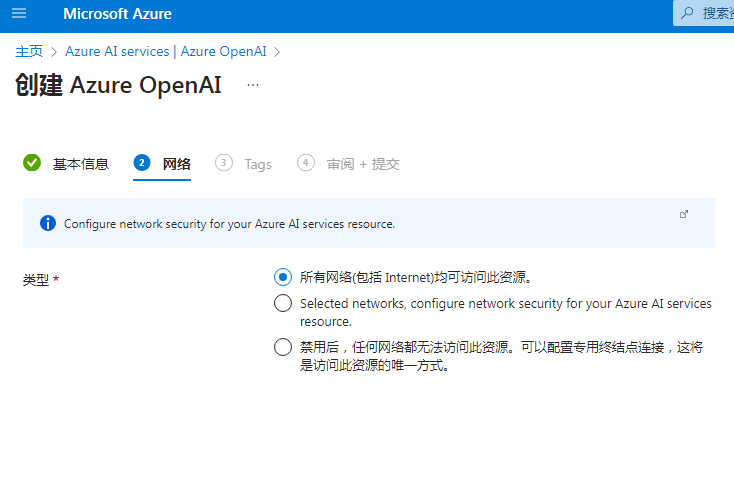The image size is (734, 481).
Task: Open the external link icon in info banner
Action: (x=684, y=214)
